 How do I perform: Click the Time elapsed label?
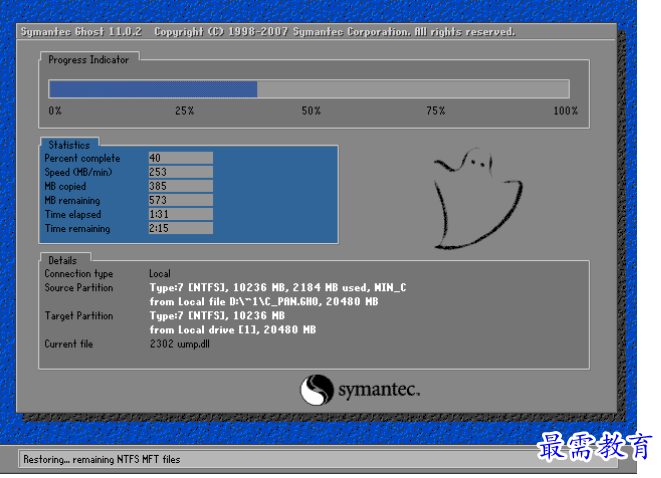pyautogui.click(x=73, y=215)
